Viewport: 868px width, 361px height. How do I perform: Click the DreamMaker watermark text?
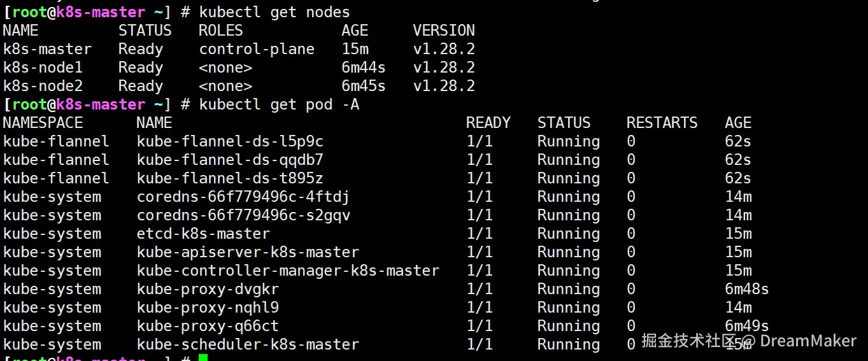pos(808,341)
